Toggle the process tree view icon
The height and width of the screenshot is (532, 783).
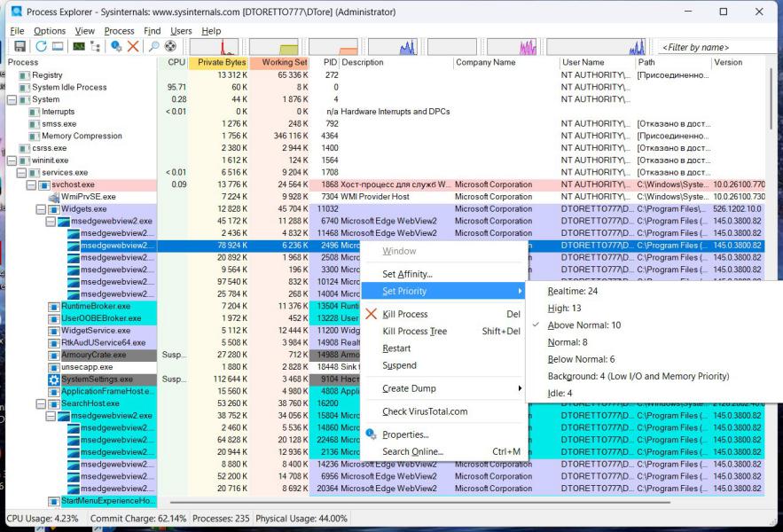click(96, 46)
